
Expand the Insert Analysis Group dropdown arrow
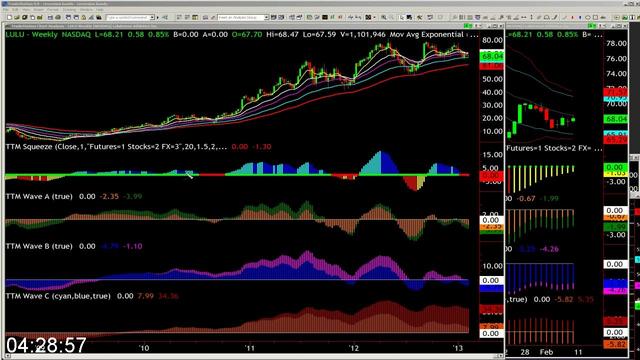tap(266, 18)
